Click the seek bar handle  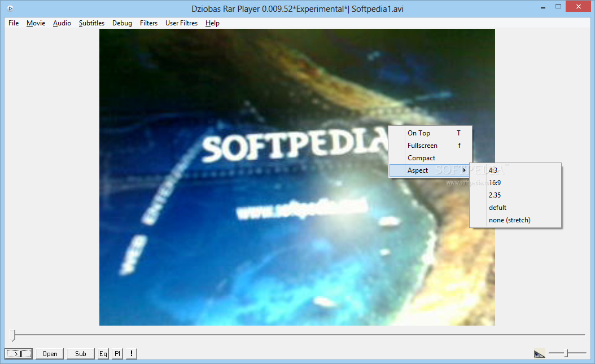click(x=14, y=335)
